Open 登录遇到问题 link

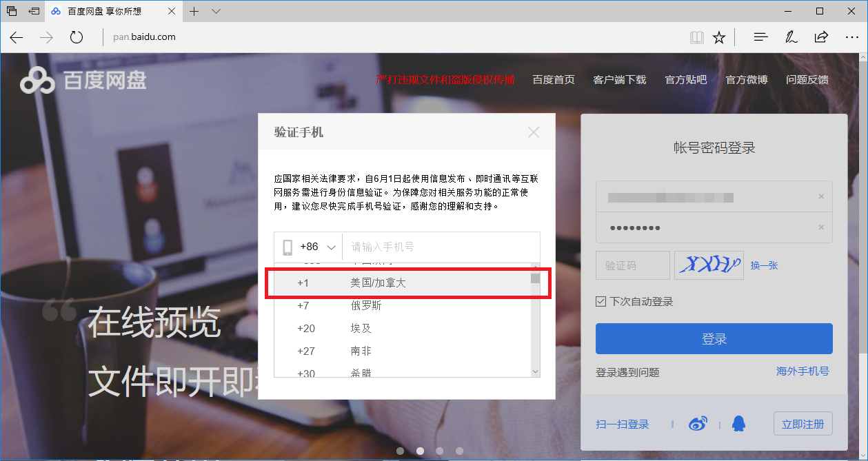coord(627,372)
